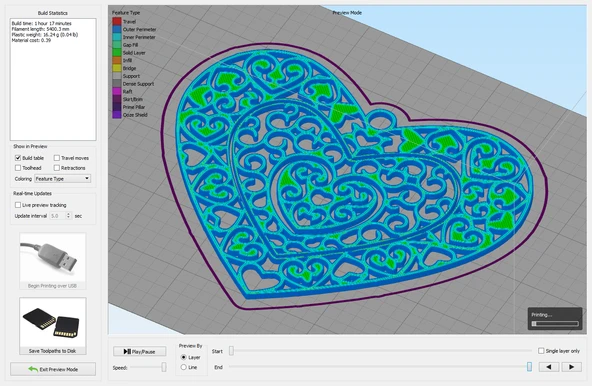
Task: Click the Build time statistic line
Action: tap(42, 23)
